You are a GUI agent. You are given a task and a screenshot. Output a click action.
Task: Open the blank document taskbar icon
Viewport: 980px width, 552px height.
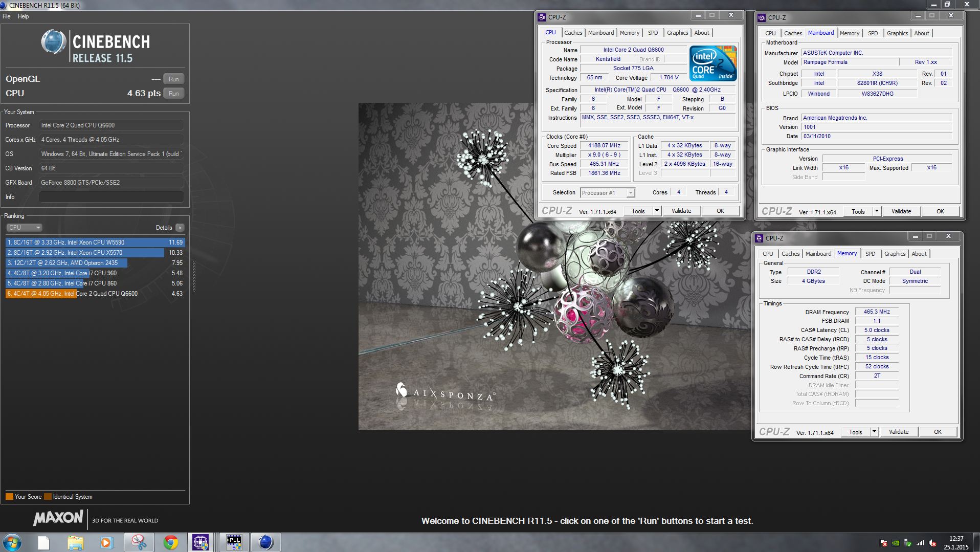point(43,542)
